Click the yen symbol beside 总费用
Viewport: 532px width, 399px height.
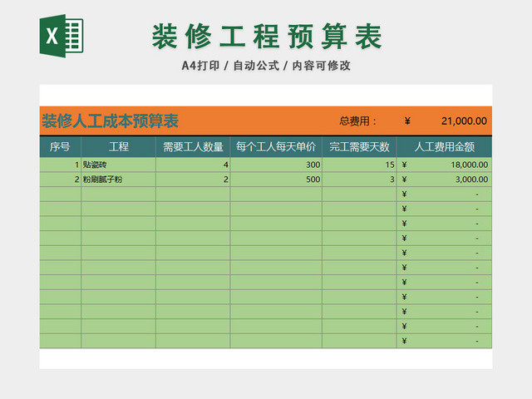click(407, 121)
